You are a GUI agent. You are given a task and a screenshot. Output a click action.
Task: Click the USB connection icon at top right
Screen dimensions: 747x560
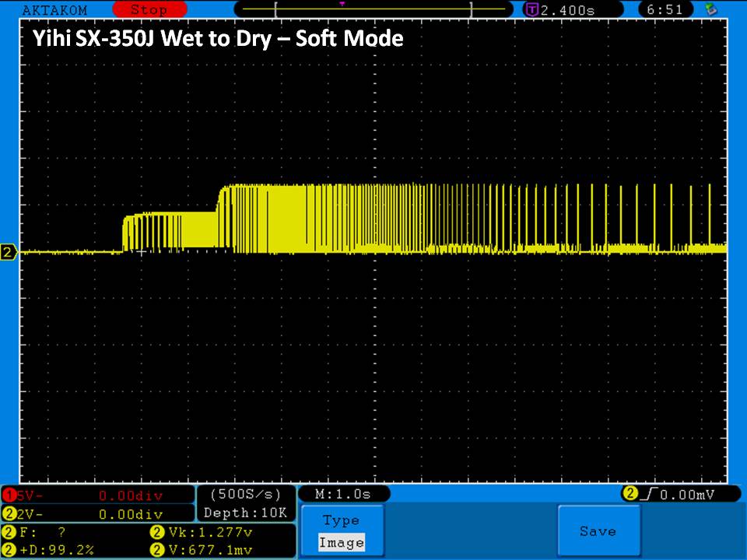[710, 10]
